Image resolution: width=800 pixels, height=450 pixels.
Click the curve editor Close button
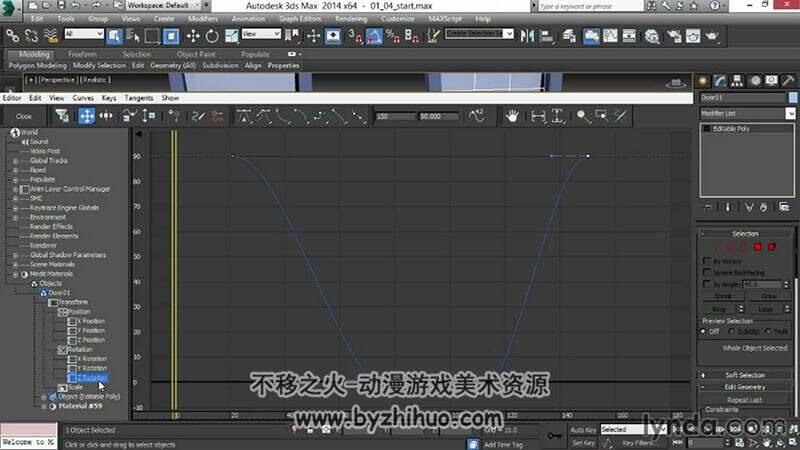tap(23, 116)
